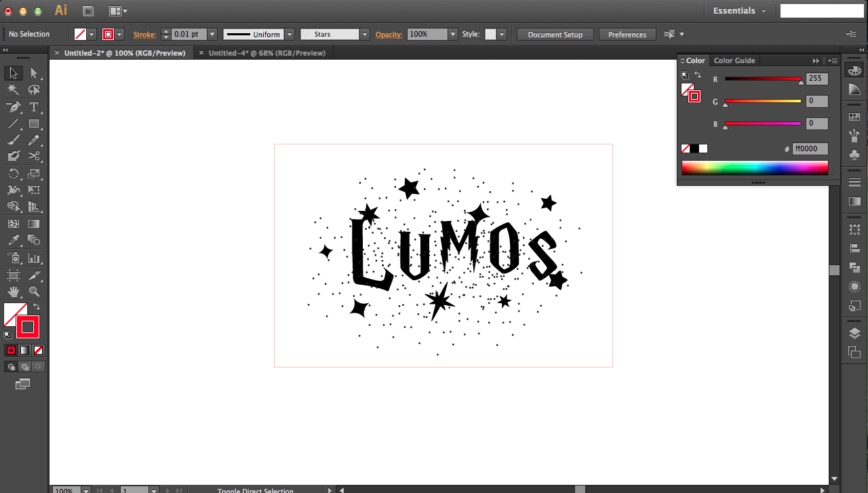Open the Align panel icon
This screenshot has height=493, width=868.
tap(854, 249)
